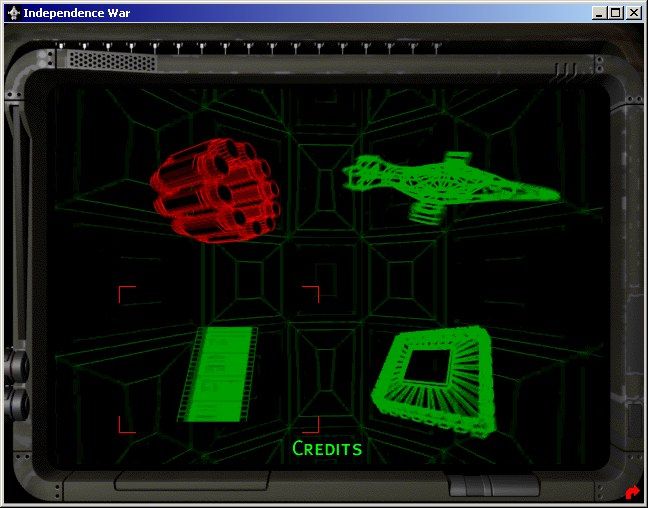Maximize the Independence War window
Image resolution: width=648 pixels, height=508 pixels.
click(616, 13)
